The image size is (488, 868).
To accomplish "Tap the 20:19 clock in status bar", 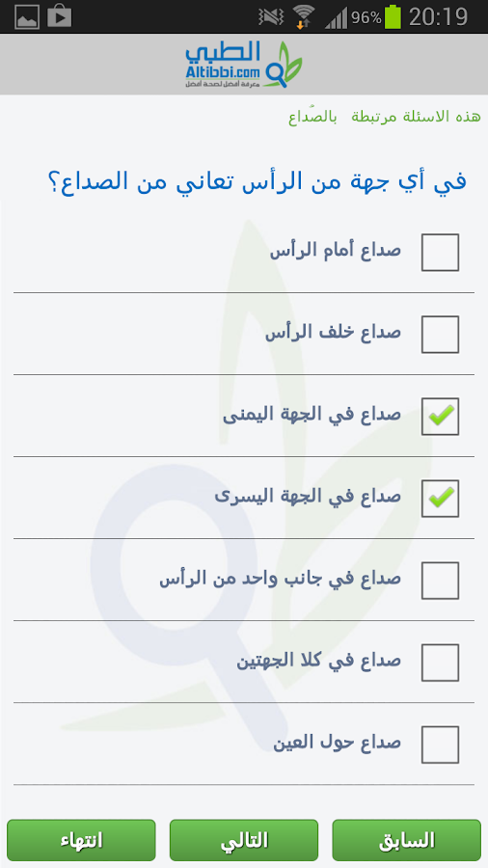I will [x=438, y=17].
